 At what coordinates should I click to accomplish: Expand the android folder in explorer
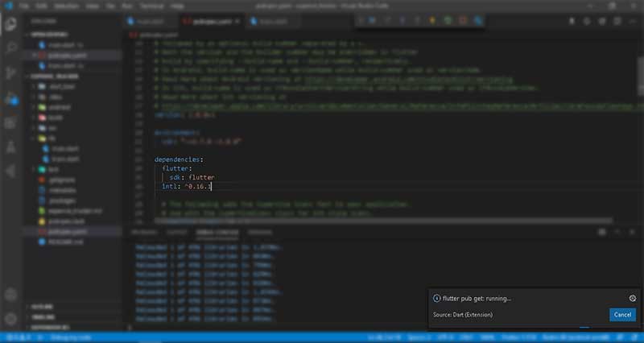pos(55,106)
